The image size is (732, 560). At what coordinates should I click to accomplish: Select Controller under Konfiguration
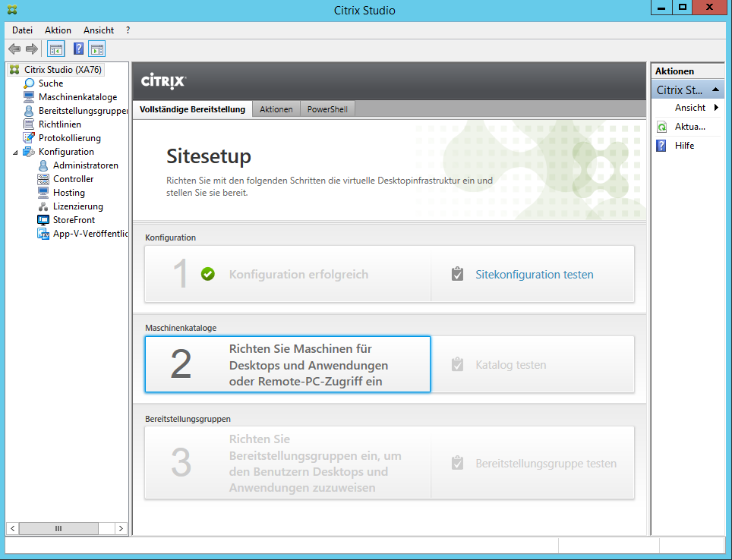[x=74, y=179]
